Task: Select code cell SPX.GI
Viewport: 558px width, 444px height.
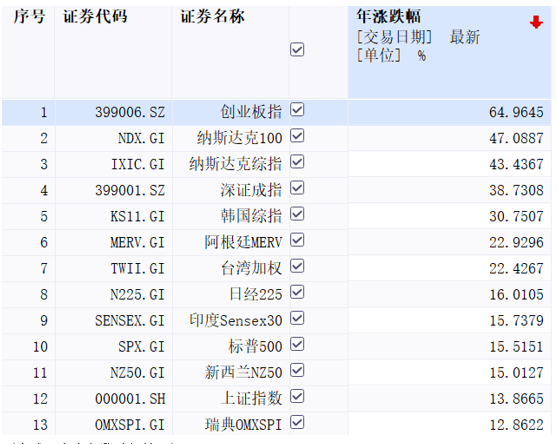Action: [142, 347]
